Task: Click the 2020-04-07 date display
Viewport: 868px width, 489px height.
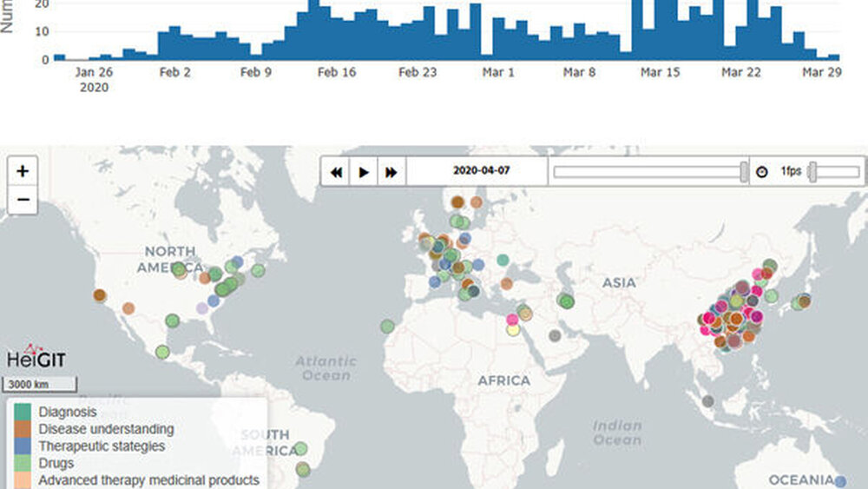Action: (x=481, y=171)
